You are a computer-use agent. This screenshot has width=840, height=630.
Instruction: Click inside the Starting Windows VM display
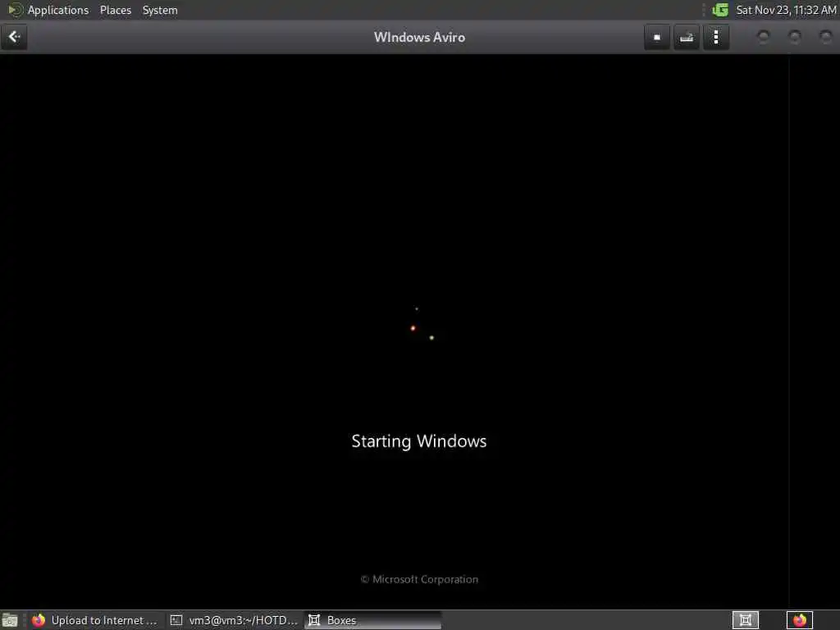(419, 331)
